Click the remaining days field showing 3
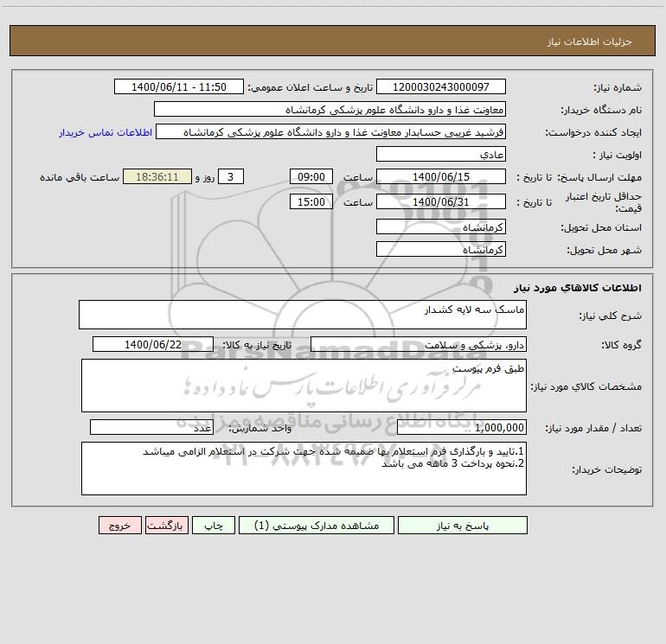Screen dimensions: 666x644 (231, 176)
